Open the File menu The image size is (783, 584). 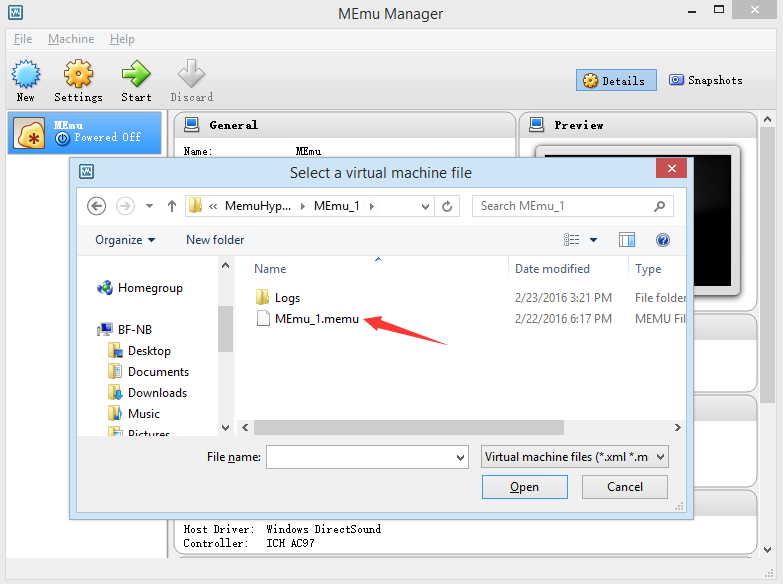23,39
